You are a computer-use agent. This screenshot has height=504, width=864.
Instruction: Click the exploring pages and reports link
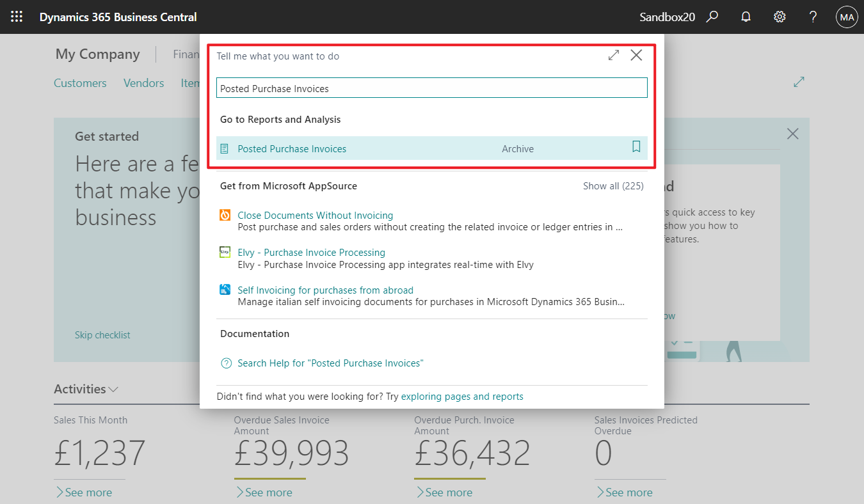[x=462, y=396]
